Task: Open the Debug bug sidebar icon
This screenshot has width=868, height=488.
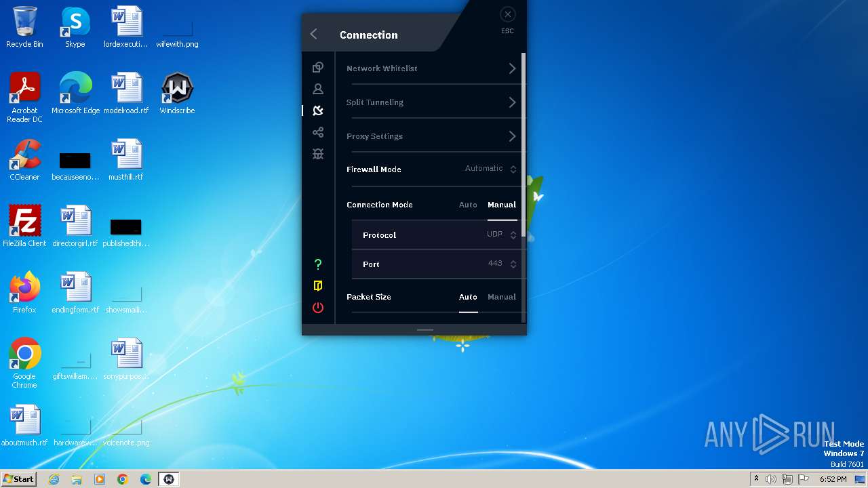Action: [x=318, y=154]
